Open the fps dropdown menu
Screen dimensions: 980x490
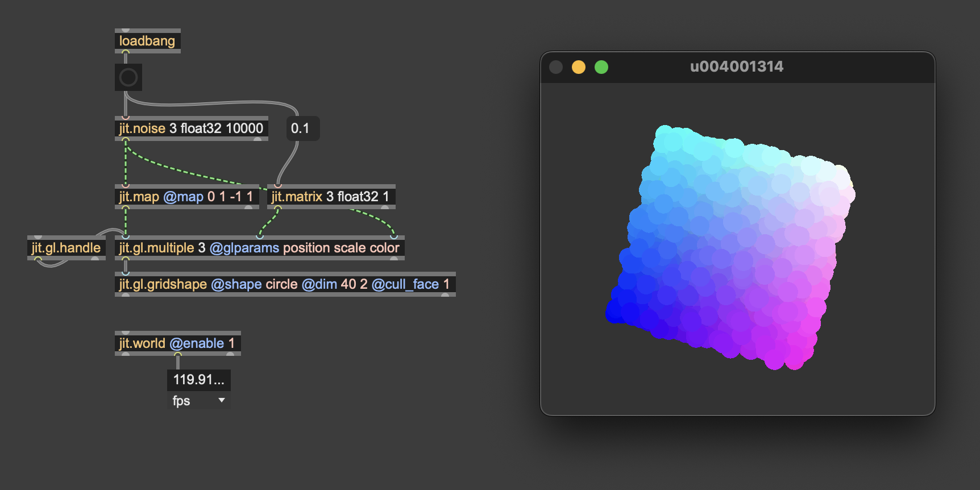199,401
